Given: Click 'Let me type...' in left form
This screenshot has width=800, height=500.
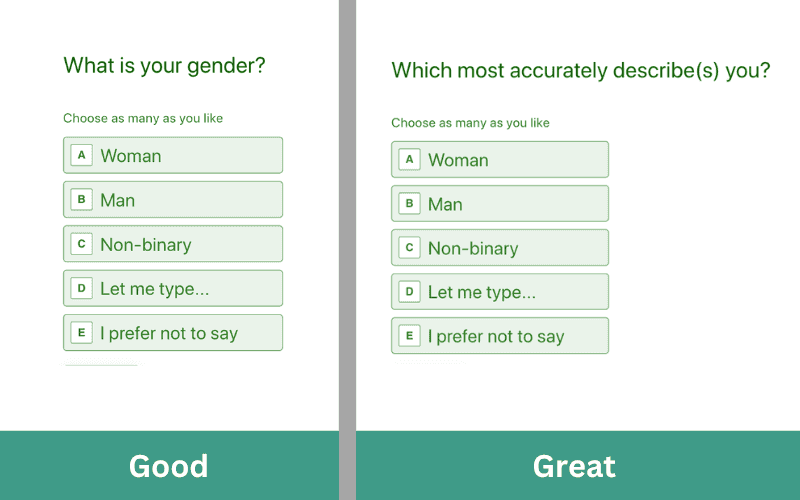Looking at the screenshot, I should pyautogui.click(x=172, y=289).
